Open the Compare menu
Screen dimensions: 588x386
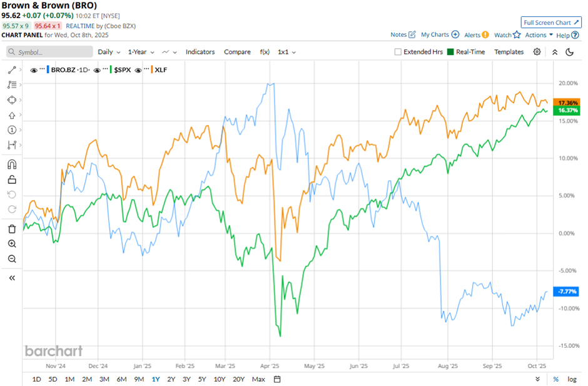click(237, 52)
